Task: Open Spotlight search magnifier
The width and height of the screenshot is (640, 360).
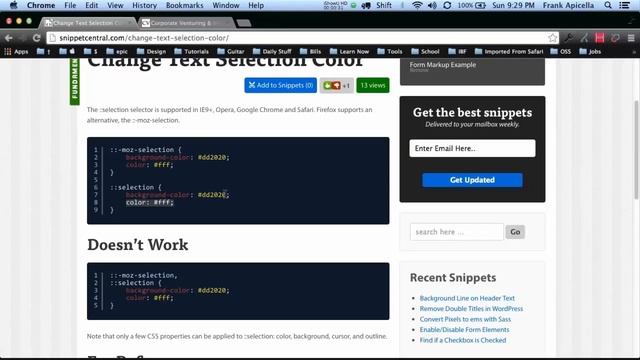Action: (608, 5)
